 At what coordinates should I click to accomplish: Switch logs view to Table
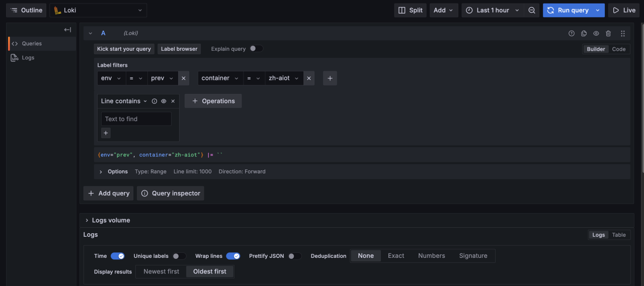[x=619, y=235]
